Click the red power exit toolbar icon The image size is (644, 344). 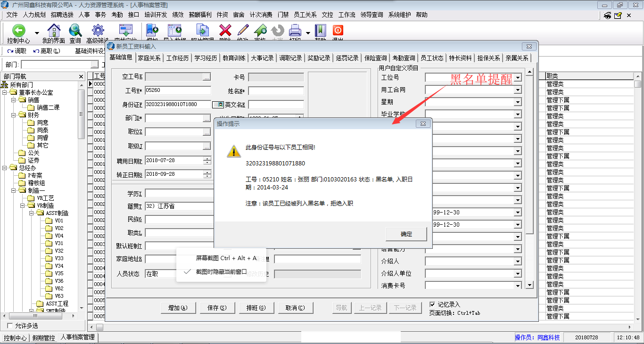338,31
